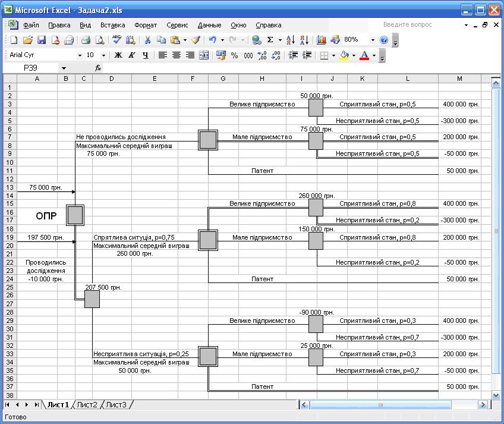Sort ascending with the A-Z icon
This screenshot has height=424, width=504.
(291, 40)
